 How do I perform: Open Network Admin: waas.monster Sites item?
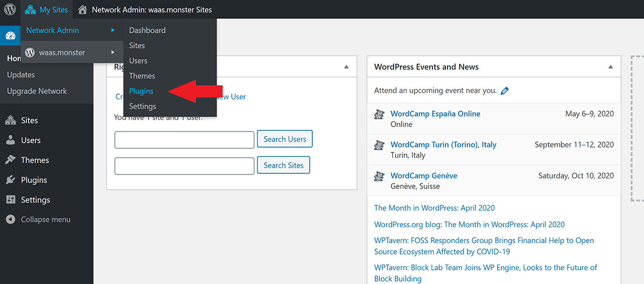click(x=145, y=10)
